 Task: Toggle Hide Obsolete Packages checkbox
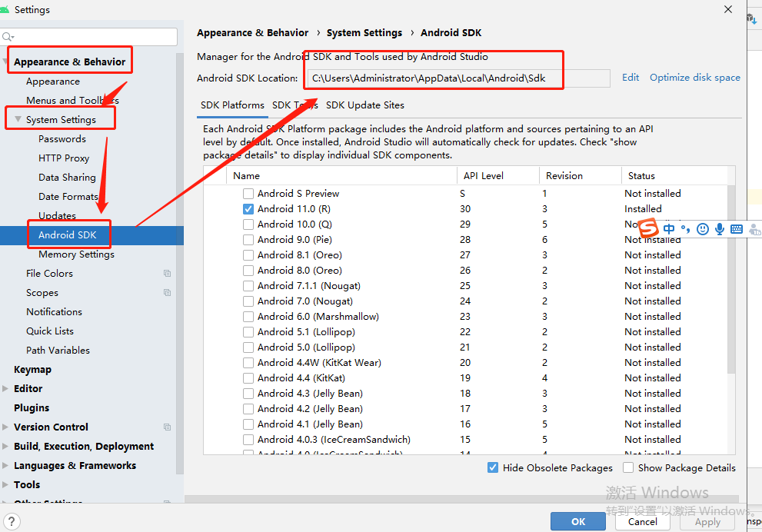point(493,467)
